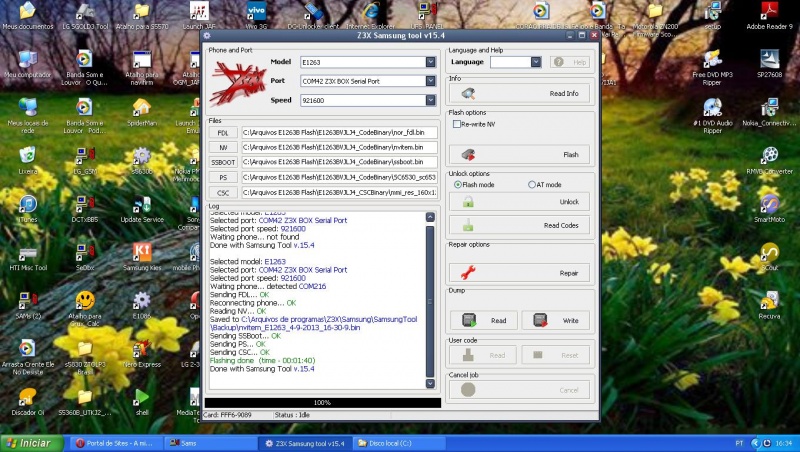
Task: Select Free DVD MP3 Ripper icon
Action: [712, 67]
